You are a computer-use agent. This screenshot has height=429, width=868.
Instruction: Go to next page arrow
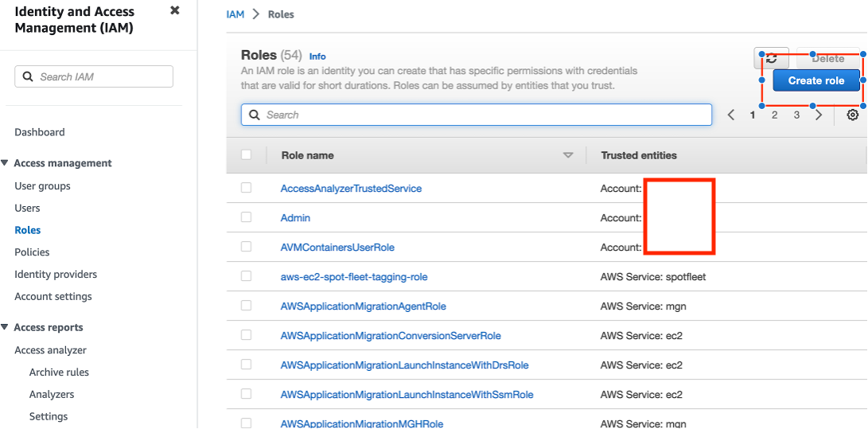click(819, 115)
